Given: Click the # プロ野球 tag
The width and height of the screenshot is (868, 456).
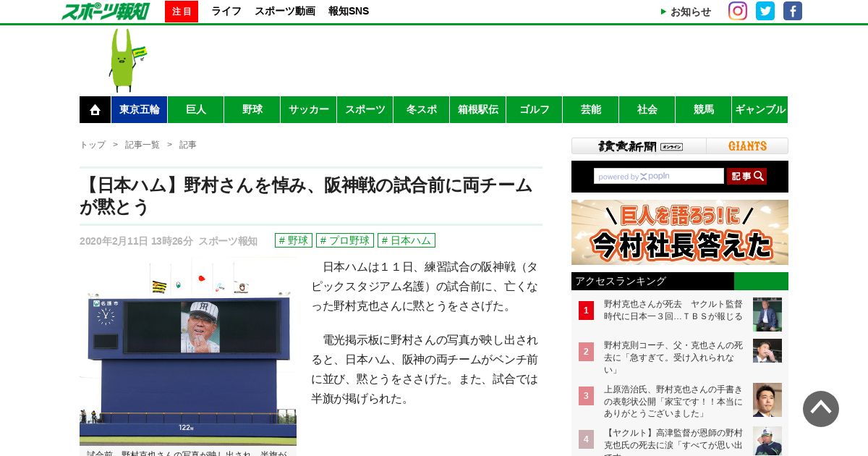Looking at the screenshot, I should (x=345, y=240).
